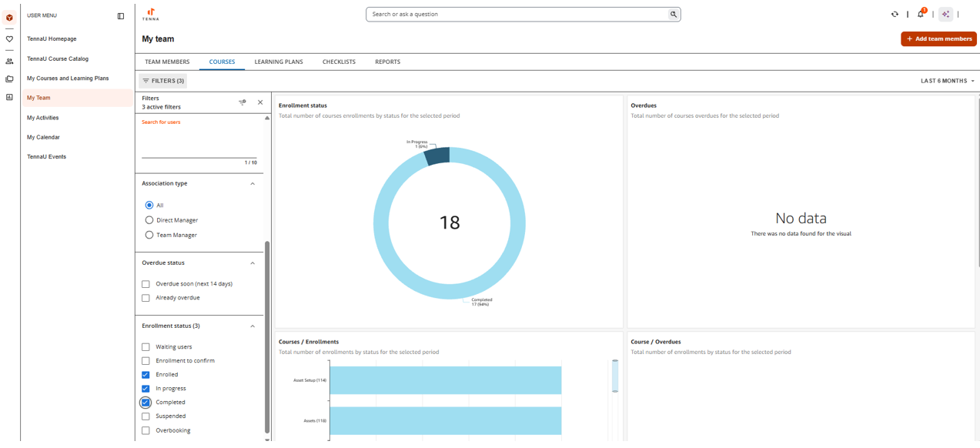Collapse the Association type section
The height and width of the screenshot is (448, 980).
[x=253, y=184]
